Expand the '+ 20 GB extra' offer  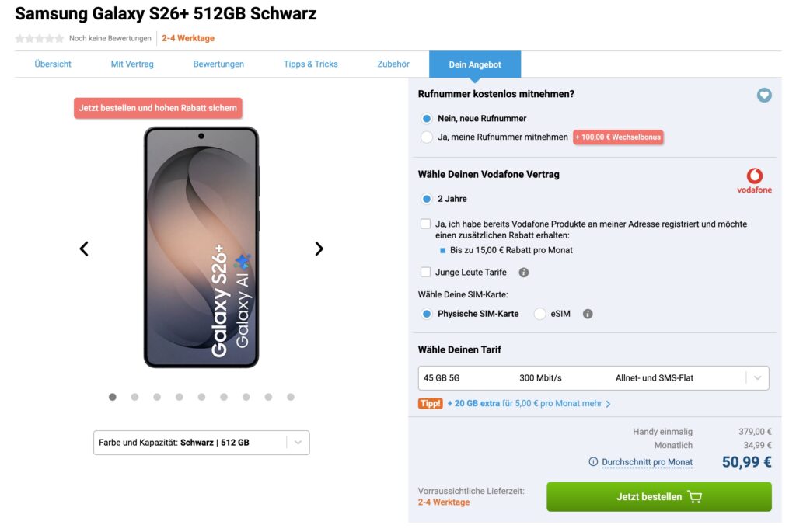pyautogui.click(x=529, y=404)
